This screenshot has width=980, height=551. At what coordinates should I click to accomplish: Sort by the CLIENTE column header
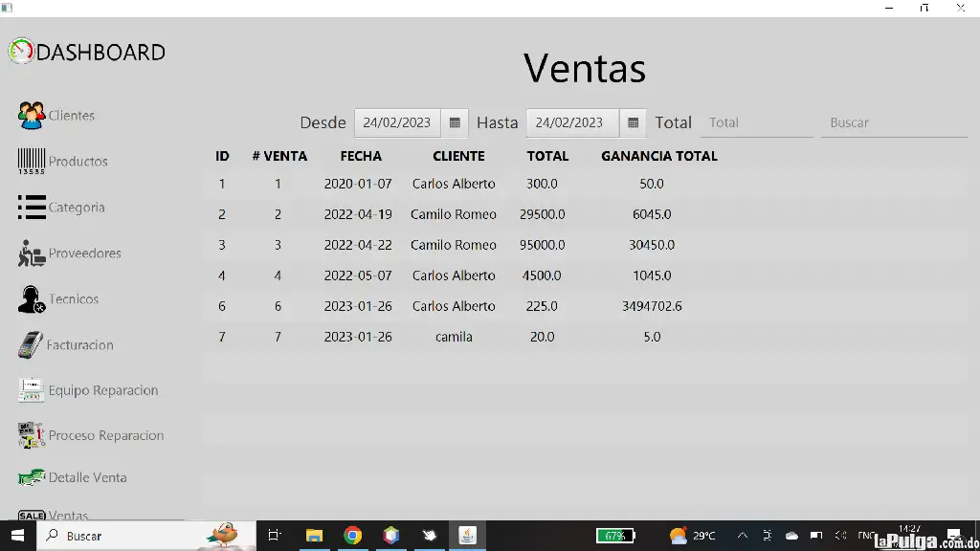pyautogui.click(x=458, y=156)
